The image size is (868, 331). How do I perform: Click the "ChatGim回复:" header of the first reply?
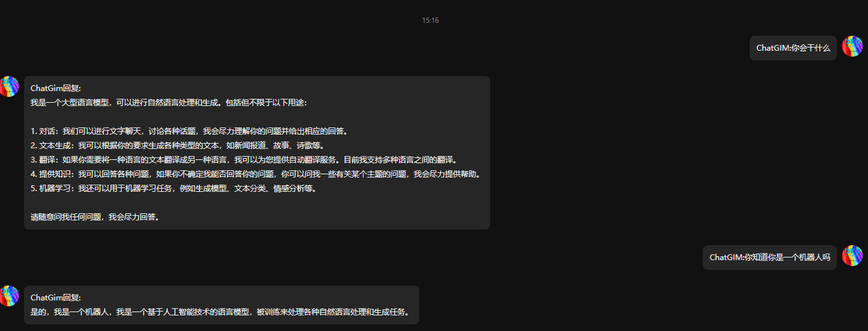coord(55,88)
